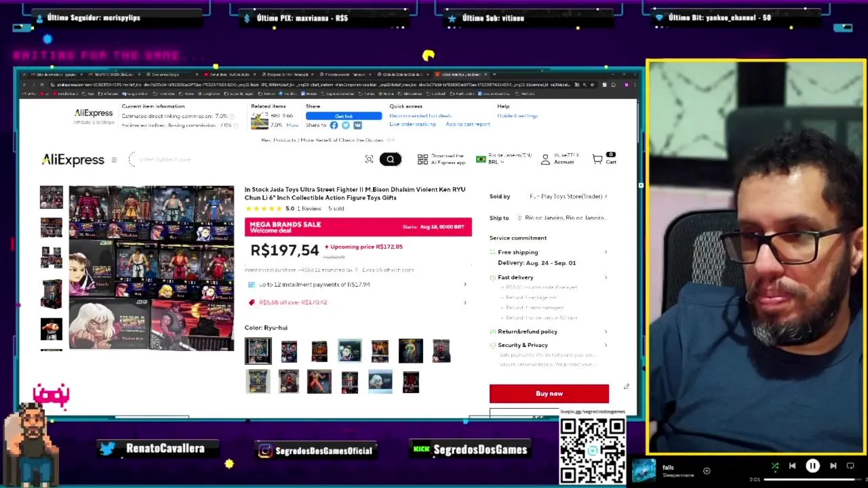Expand Security & Privacy details
The image size is (868, 488).
[606, 345]
